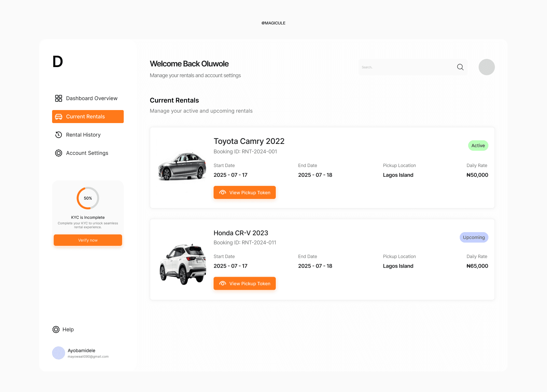547x392 pixels.
Task: Click the Upcoming status badge
Action: click(474, 237)
